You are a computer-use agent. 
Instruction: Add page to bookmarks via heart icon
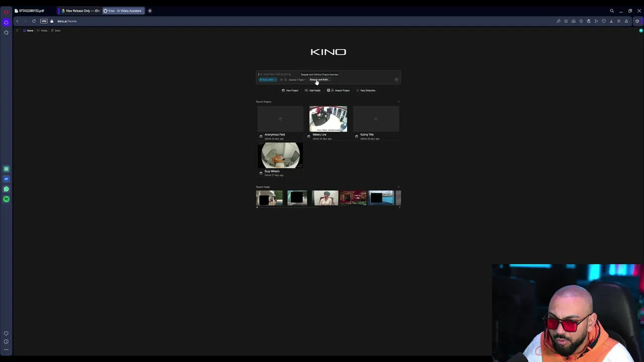[604, 21]
